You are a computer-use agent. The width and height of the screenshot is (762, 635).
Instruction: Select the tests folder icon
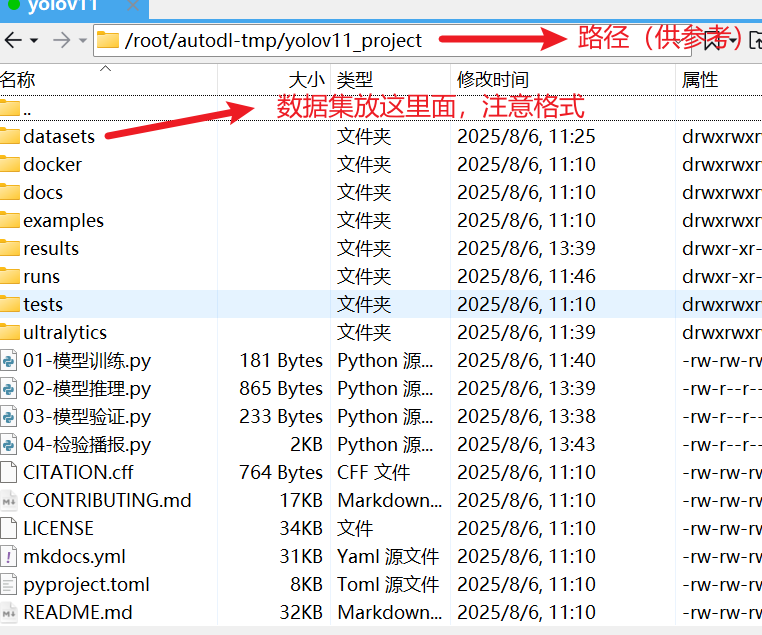(10, 304)
